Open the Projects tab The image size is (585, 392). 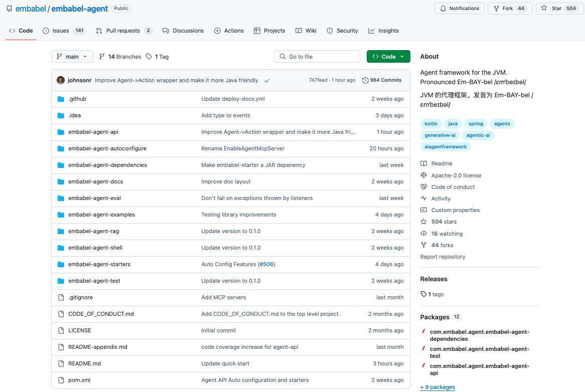pyautogui.click(x=269, y=31)
